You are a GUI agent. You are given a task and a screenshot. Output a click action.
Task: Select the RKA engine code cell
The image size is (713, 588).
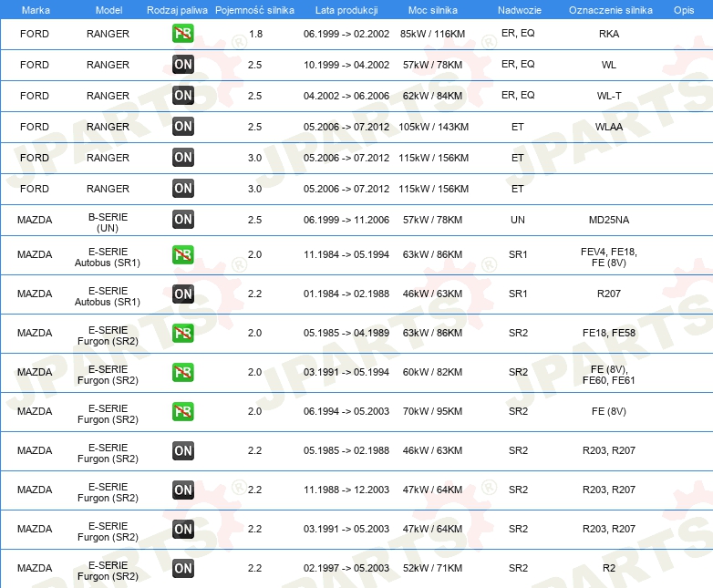click(x=609, y=34)
